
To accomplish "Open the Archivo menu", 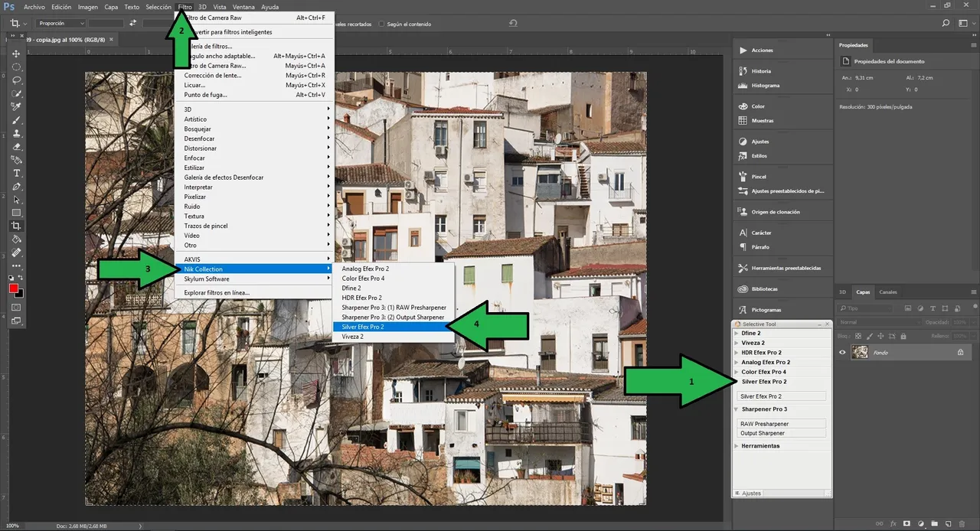I will 34,7.
